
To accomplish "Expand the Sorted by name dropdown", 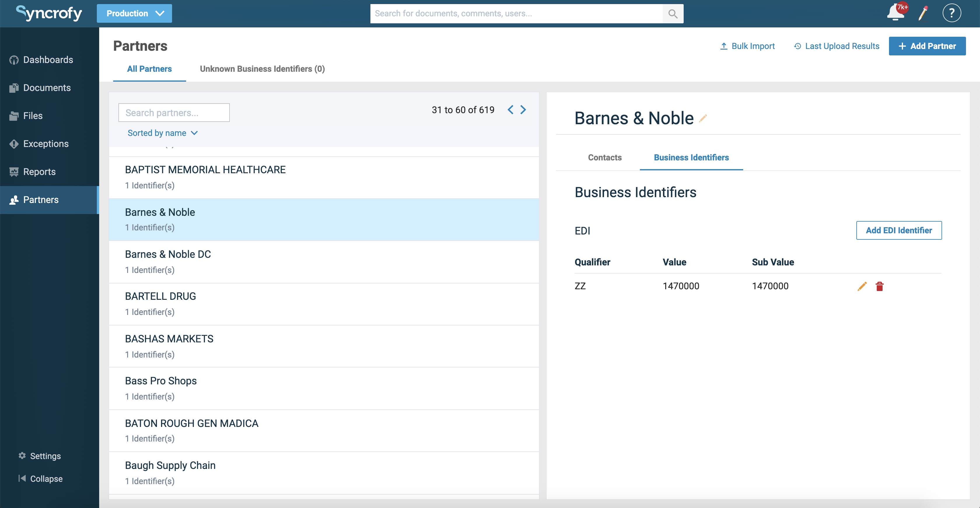I will tap(162, 133).
